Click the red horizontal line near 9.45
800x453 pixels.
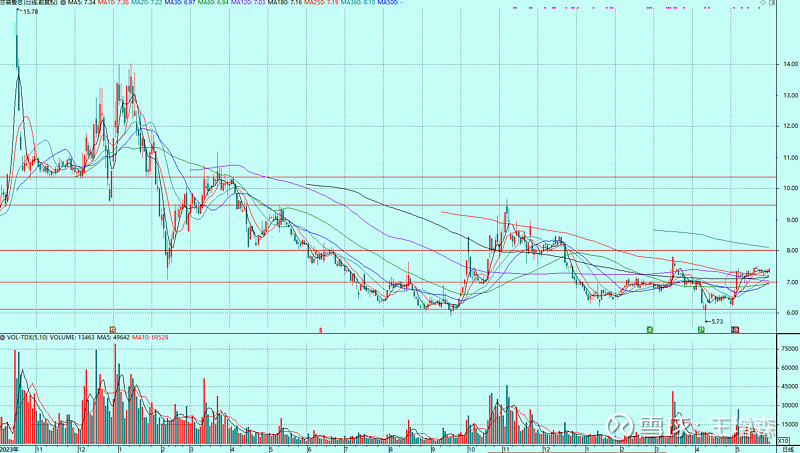(388, 205)
